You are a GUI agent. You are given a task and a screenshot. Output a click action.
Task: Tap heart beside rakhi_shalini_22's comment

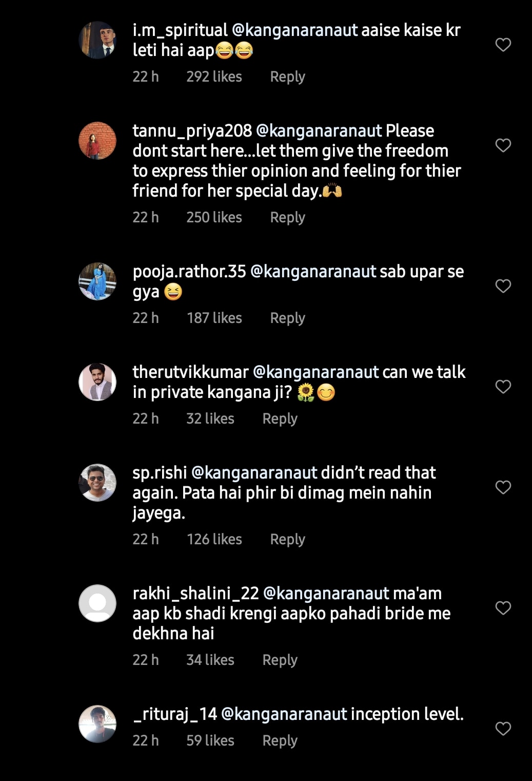pos(503,608)
